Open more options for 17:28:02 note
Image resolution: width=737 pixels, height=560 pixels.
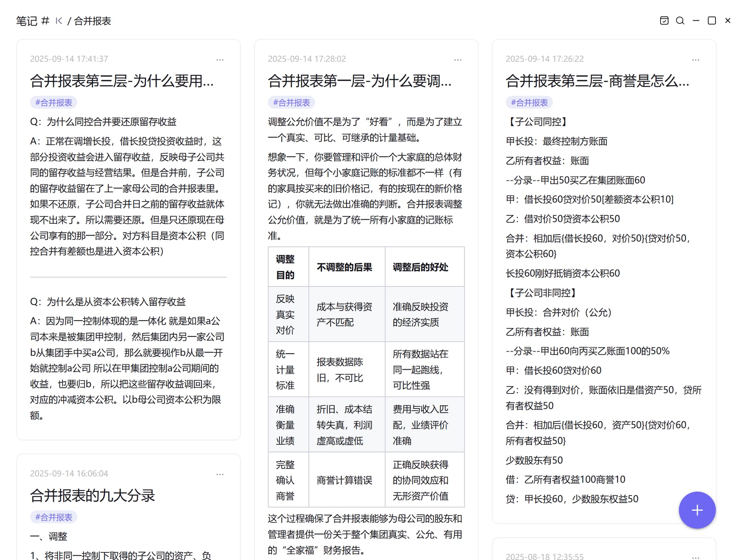[458, 60]
